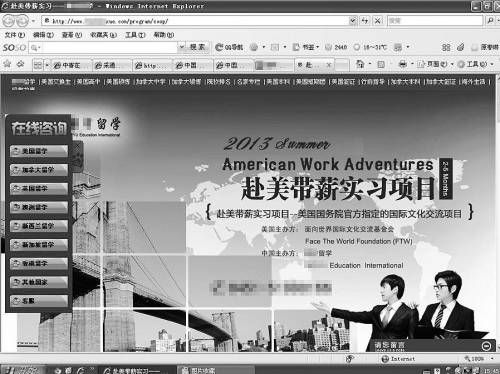Click the weather 18~31℃ item on the SOSO toolbar
Image resolution: width=500 pixels, height=374 pixels.
click(x=370, y=47)
